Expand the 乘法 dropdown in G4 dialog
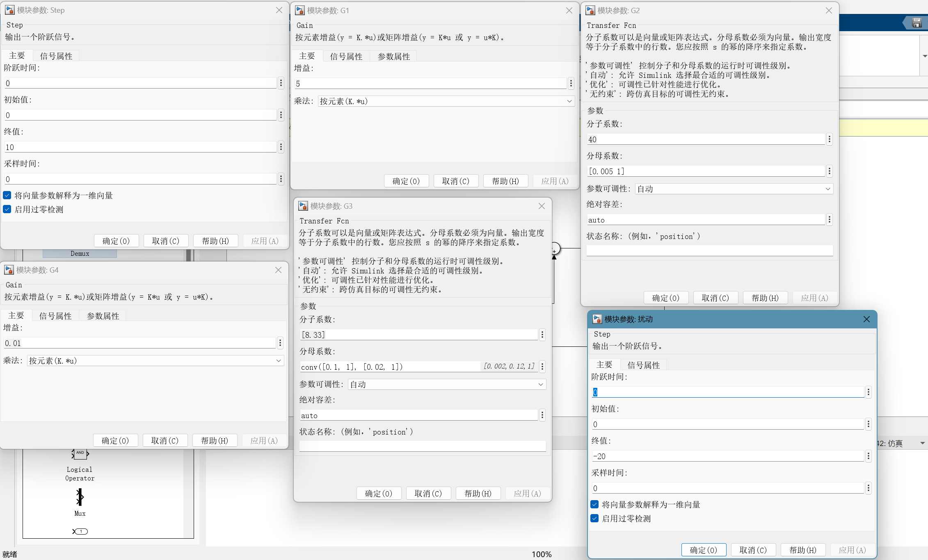Screen dimensions: 928x560 click(155, 361)
